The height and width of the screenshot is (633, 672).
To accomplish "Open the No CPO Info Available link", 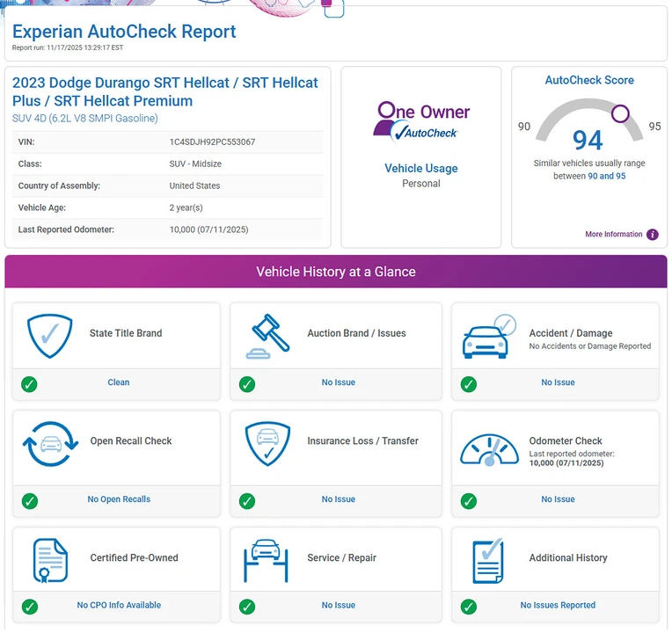I will [119, 605].
